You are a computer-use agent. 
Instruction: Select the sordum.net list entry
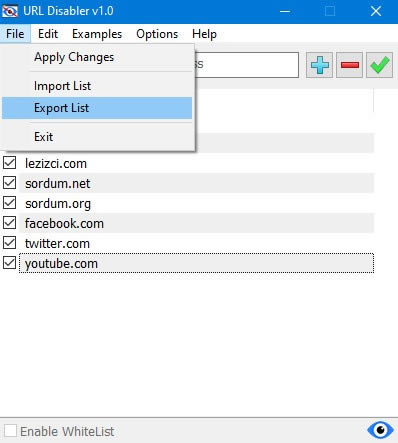(x=197, y=183)
